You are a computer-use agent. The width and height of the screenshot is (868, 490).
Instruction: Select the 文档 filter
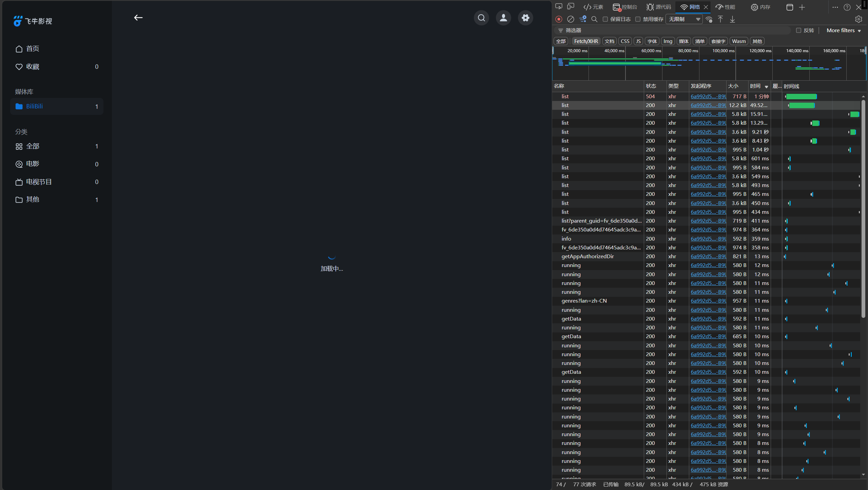pos(609,41)
